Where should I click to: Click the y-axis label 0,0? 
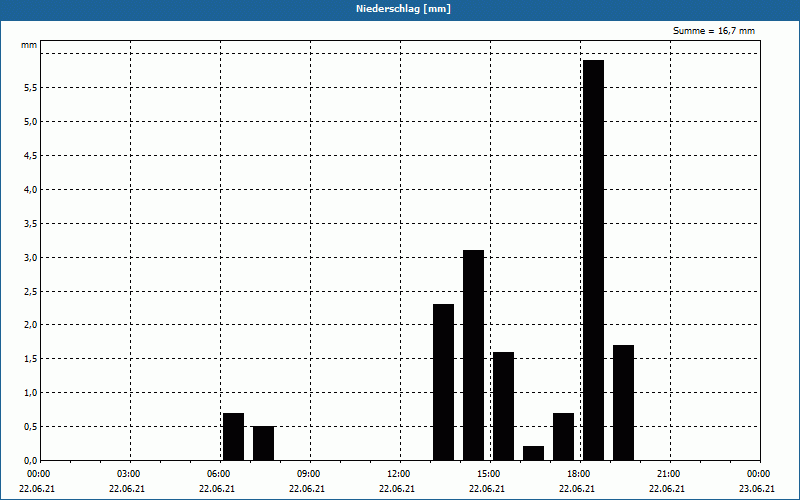click(31, 460)
